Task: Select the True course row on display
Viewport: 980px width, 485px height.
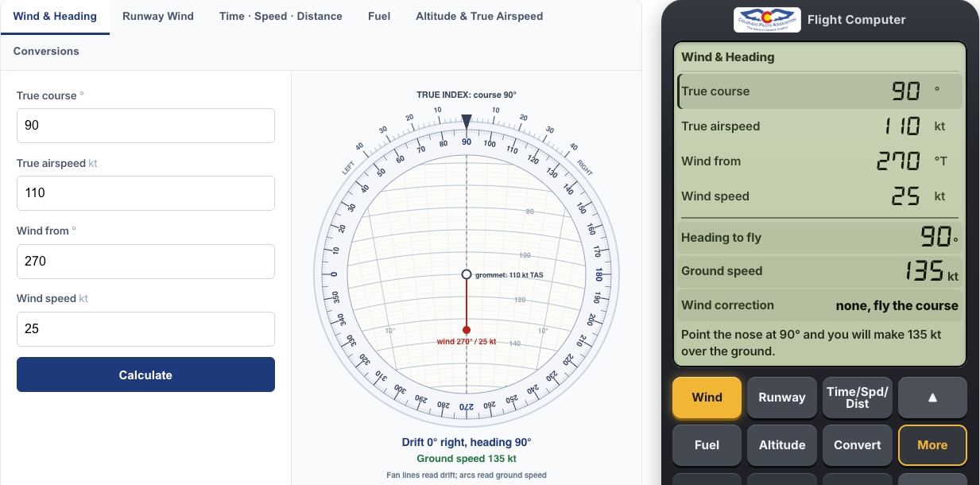Action: (x=819, y=91)
